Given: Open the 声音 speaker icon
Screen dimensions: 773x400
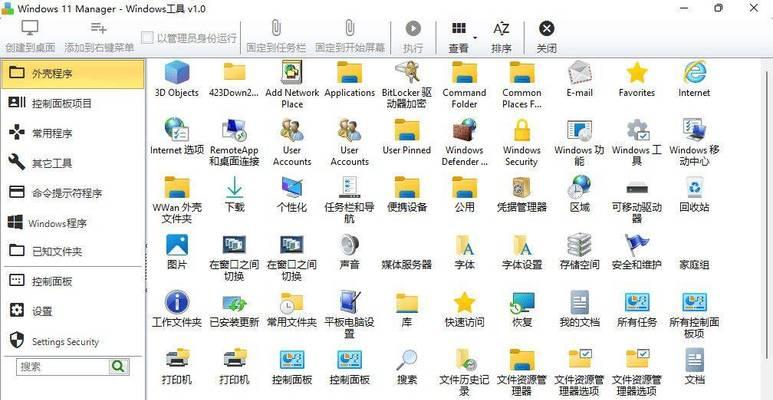Looking at the screenshot, I should tap(350, 245).
